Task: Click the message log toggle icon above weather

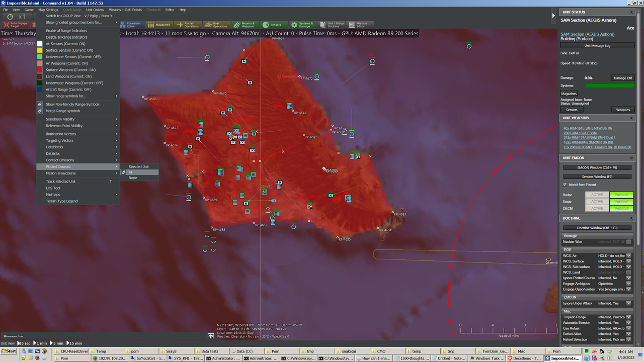Action: click(x=211, y=336)
